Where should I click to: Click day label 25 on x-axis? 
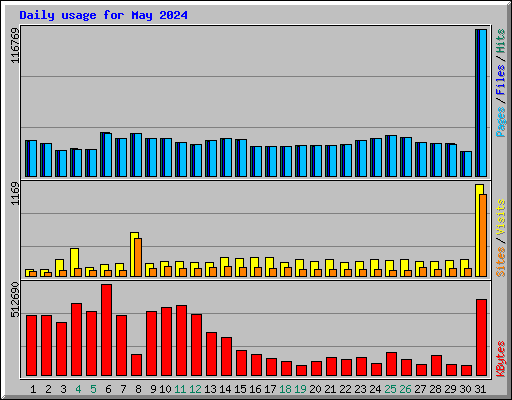pos(390,389)
